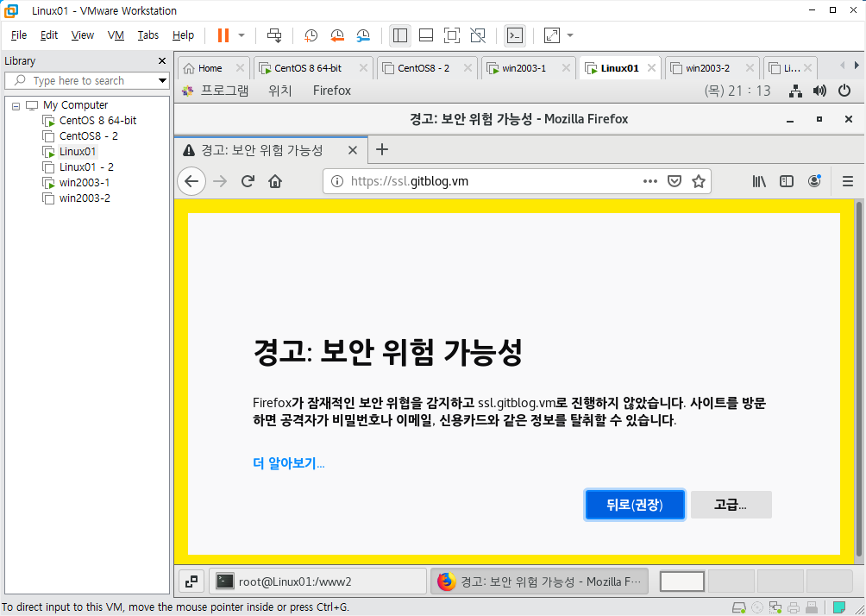Toggle the Firefox sidebar

787,181
